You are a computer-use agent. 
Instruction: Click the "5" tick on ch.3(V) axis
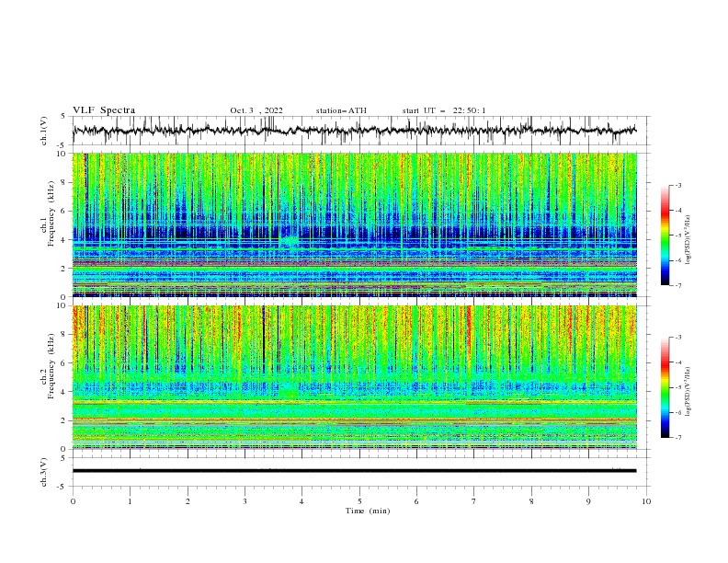click(63, 458)
